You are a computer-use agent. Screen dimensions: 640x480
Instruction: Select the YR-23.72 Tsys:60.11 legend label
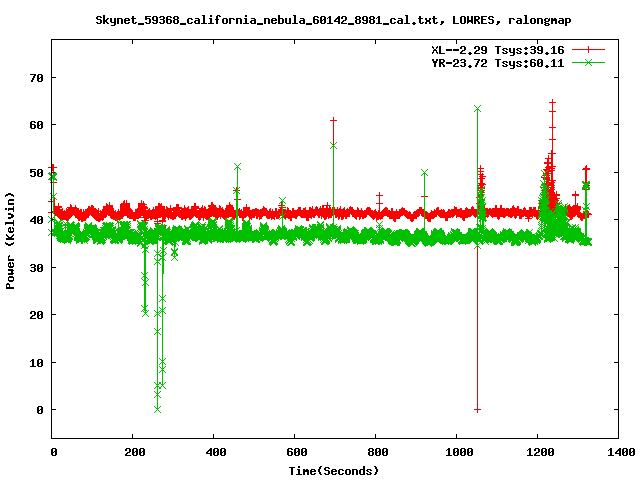pos(498,63)
